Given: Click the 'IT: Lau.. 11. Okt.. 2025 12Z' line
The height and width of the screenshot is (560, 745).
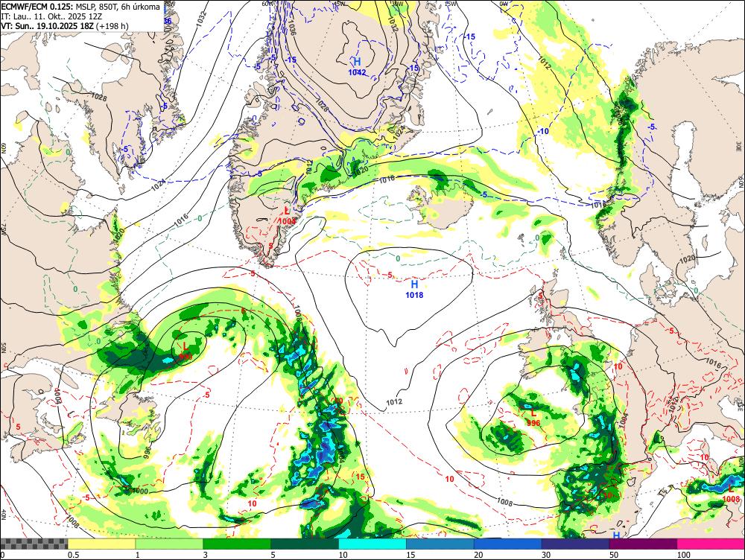Looking at the screenshot, I should pyautogui.click(x=51, y=16).
